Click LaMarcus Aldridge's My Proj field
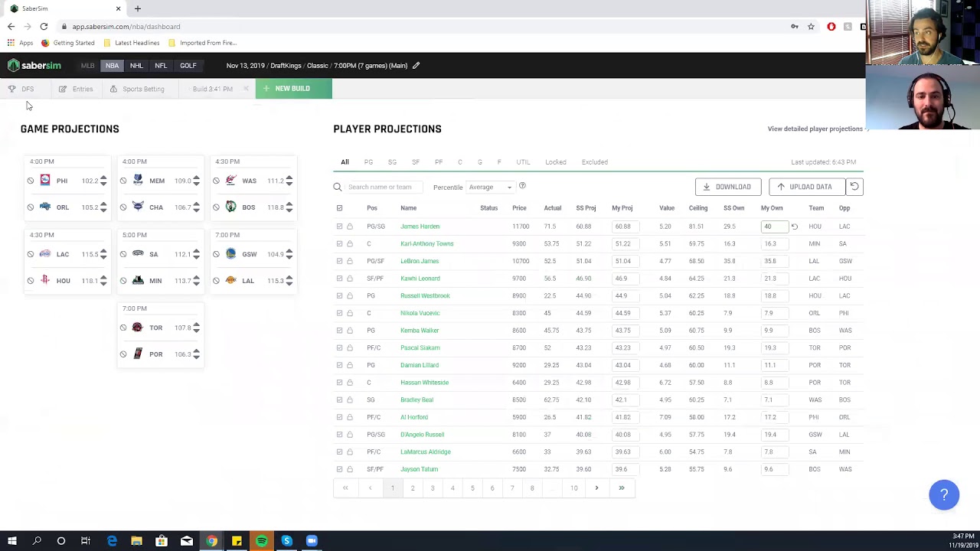 pos(626,452)
